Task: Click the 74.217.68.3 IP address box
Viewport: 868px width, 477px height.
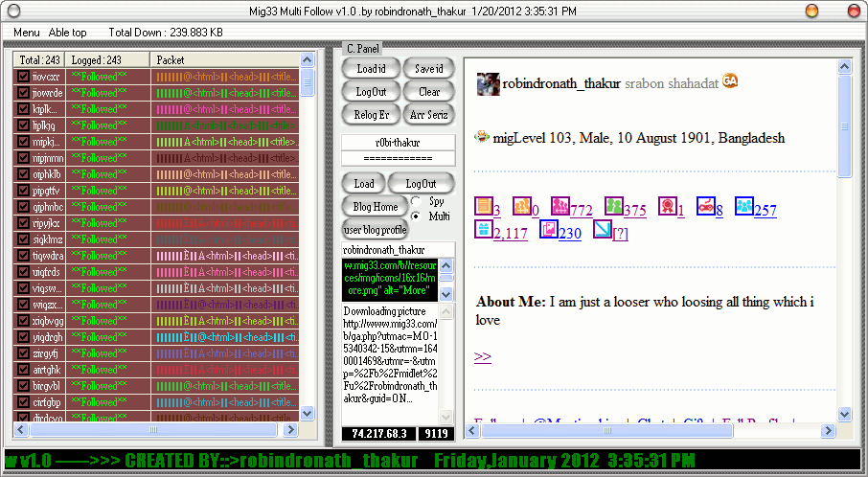Action: (x=378, y=433)
